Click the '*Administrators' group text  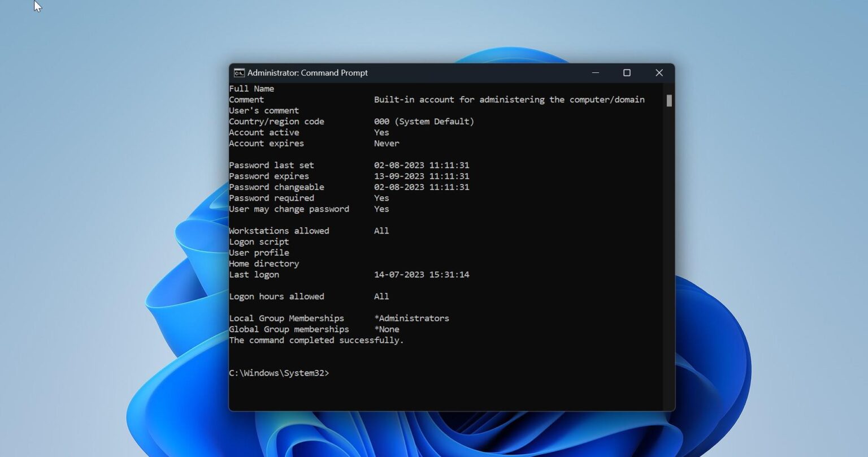click(x=412, y=318)
